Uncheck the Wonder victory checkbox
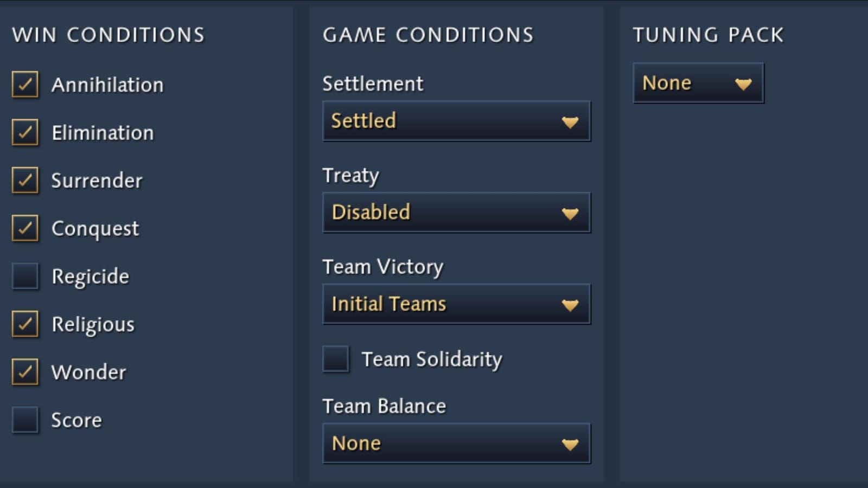This screenshot has height=488, width=868. (x=25, y=371)
